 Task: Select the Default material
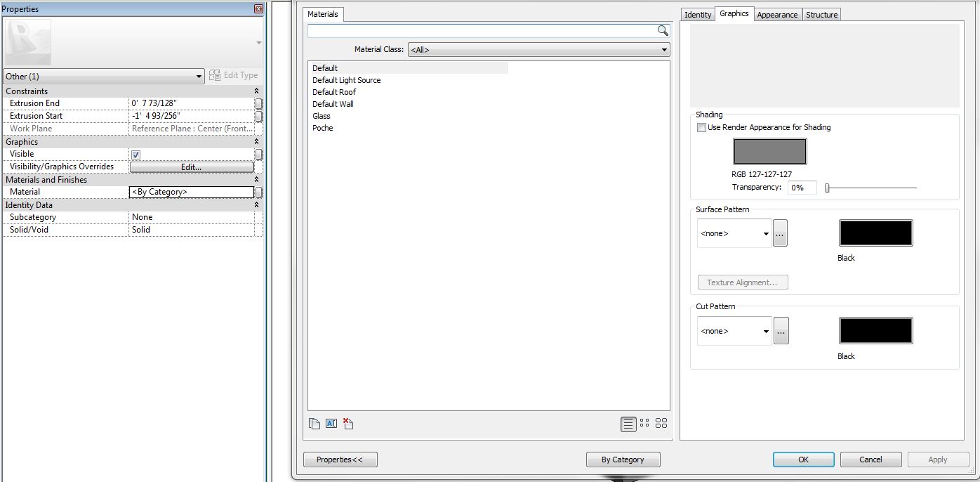point(325,68)
